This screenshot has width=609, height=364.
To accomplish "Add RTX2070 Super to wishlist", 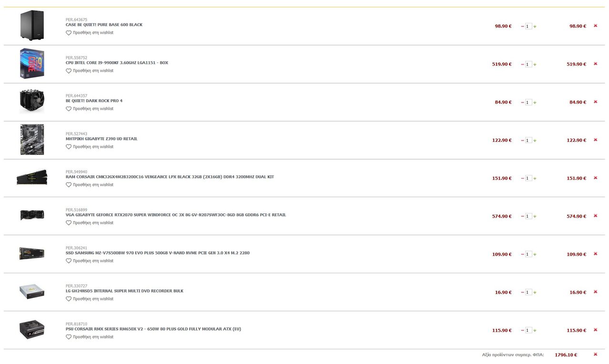I will (x=89, y=223).
